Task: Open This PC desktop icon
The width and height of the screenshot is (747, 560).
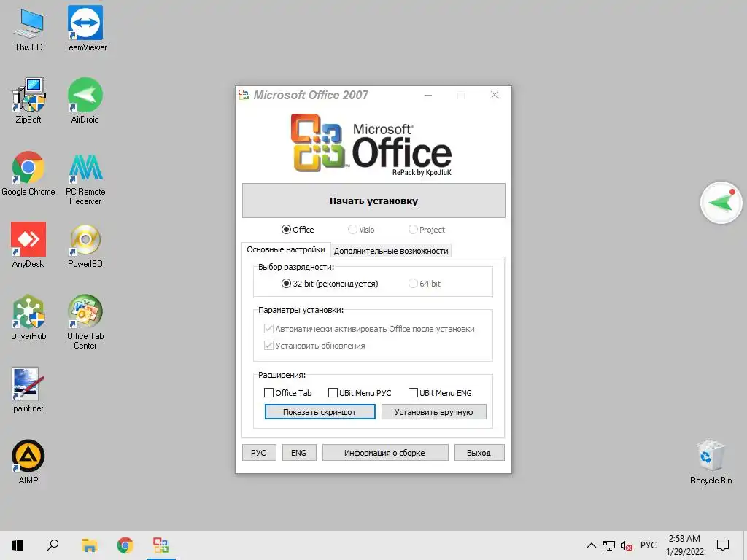Action: click(x=28, y=30)
